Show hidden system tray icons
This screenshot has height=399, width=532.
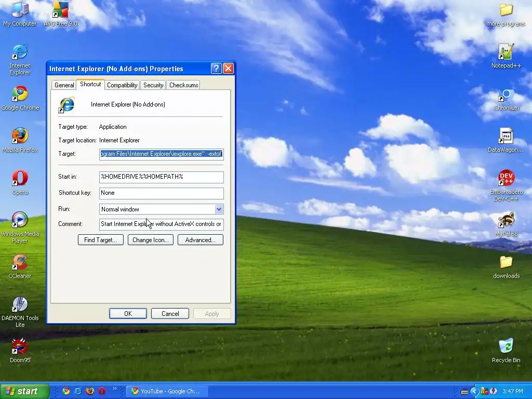coord(474,391)
